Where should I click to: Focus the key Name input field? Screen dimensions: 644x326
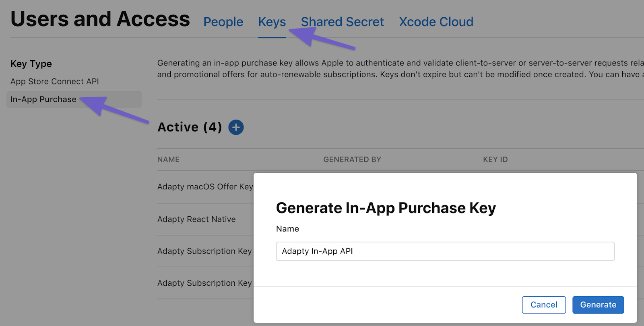coord(445,251)
